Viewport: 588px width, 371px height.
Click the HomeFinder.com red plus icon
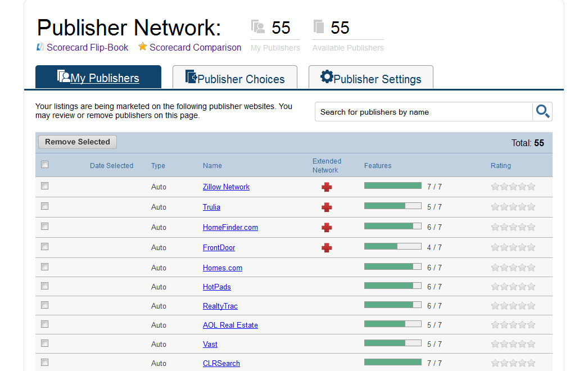click(x=327, y=227)
